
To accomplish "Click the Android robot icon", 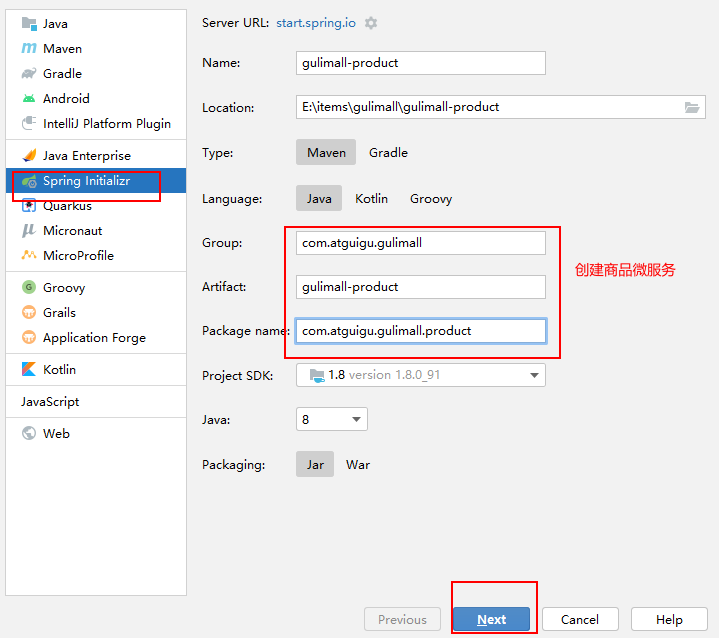I will 29,98.
